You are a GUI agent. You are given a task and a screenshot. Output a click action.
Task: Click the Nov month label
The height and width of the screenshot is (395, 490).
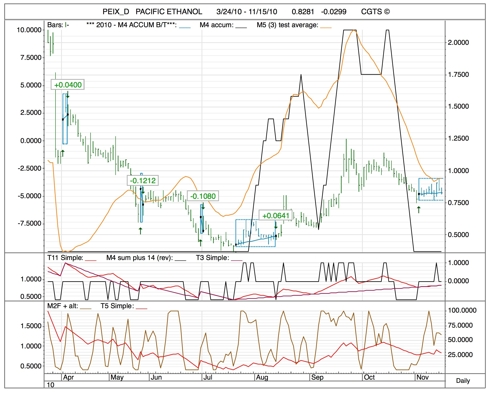pos(422,378)
